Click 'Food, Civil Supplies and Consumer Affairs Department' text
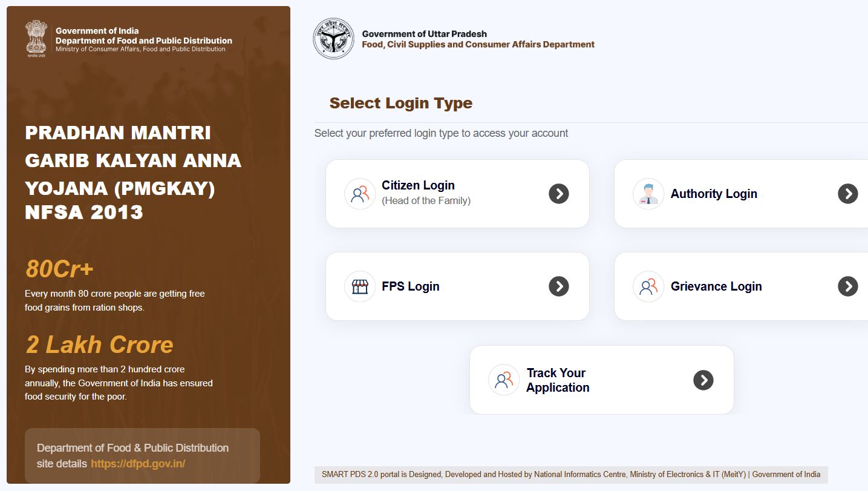The width and height of the screenshot is (868, 491). pyautogui.click(x=478, y=44)
